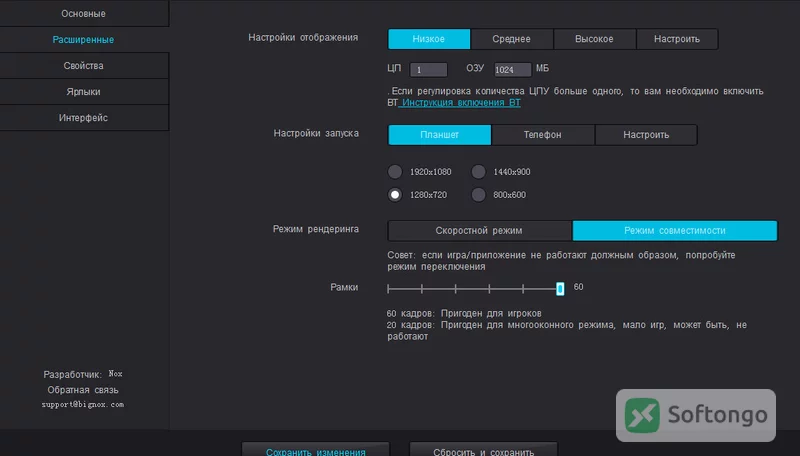Click the Обратная связь text
The height and width of the screenshot is (456, 800).
[x=83, y=390]
